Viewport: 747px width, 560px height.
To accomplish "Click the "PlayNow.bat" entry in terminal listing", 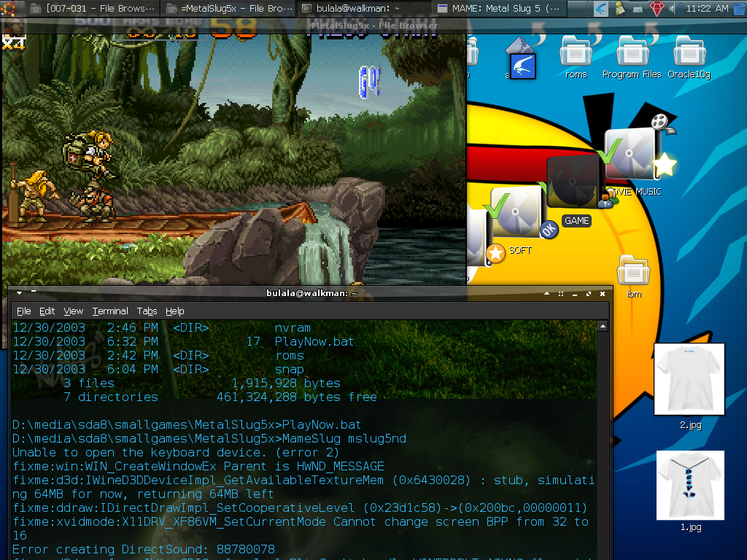I will (x=314, y=341).
